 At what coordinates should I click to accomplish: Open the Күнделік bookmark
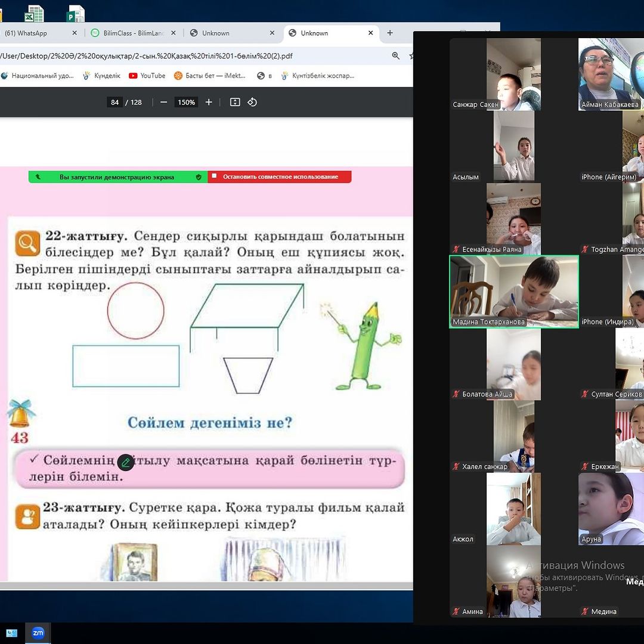[102, 76]
